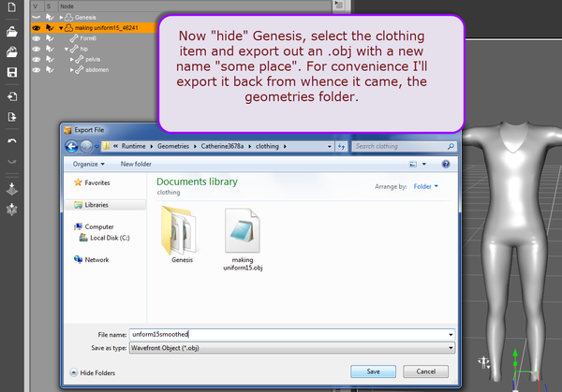Screen dimensions: 562x392
Task: Open the Save as type dropdown
Action: (x=451, y=348)
